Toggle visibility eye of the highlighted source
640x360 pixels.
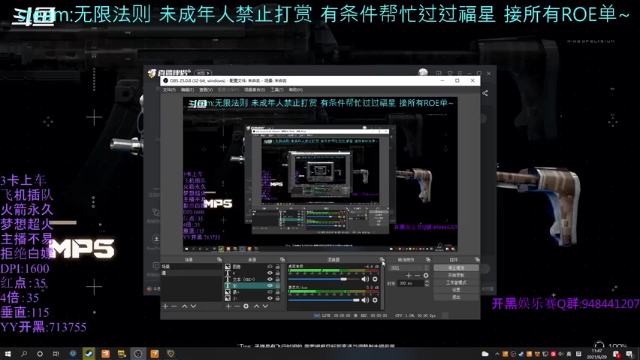(270, 286)
